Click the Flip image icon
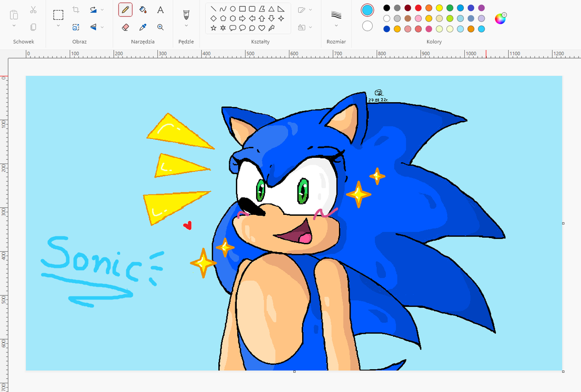Screen dimensions: 581x392 point(93,27)
